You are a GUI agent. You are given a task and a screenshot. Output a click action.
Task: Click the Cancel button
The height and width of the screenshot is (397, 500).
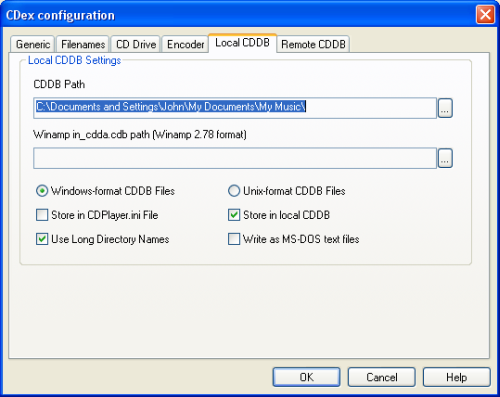382,377
